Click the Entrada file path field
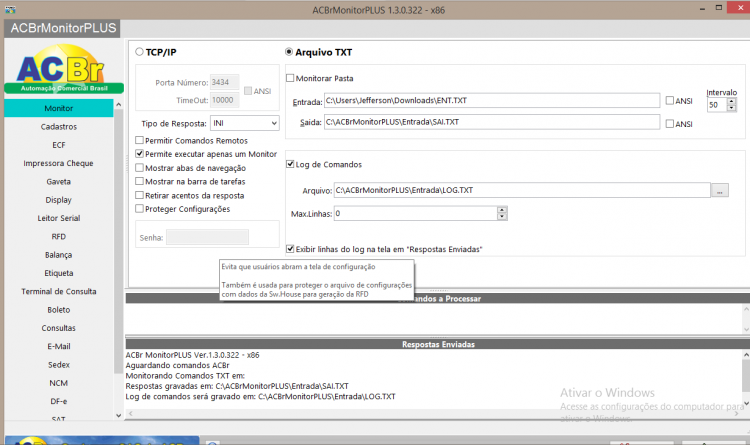Image resolution: width=750 pixels, height=445 pixels. [492, 100]
